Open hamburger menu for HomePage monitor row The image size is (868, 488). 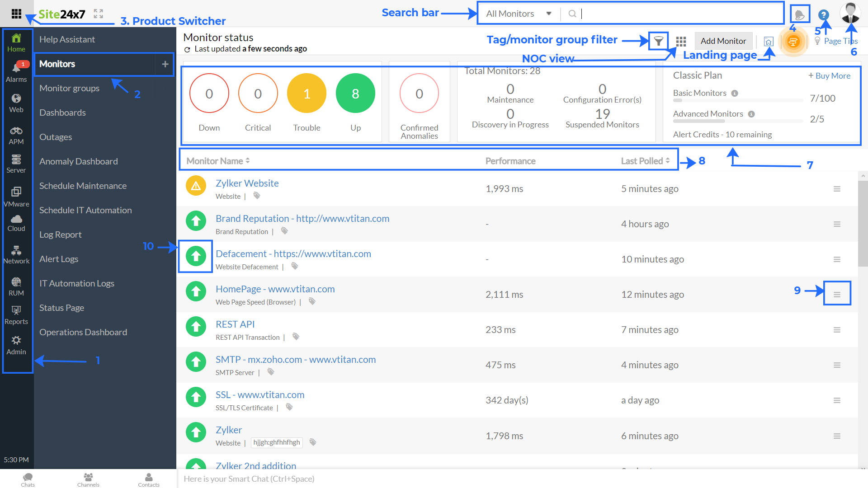coord(837,295)
